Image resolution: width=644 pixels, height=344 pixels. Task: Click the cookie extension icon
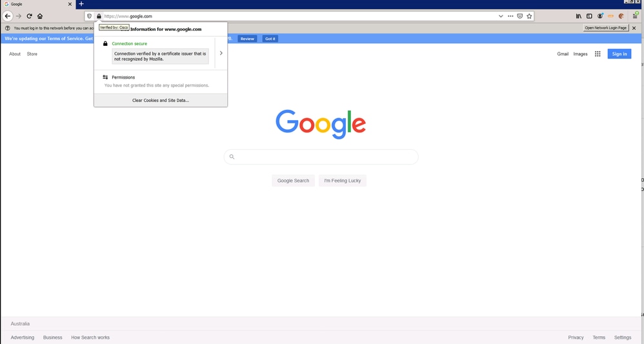(x=621, y=16)
